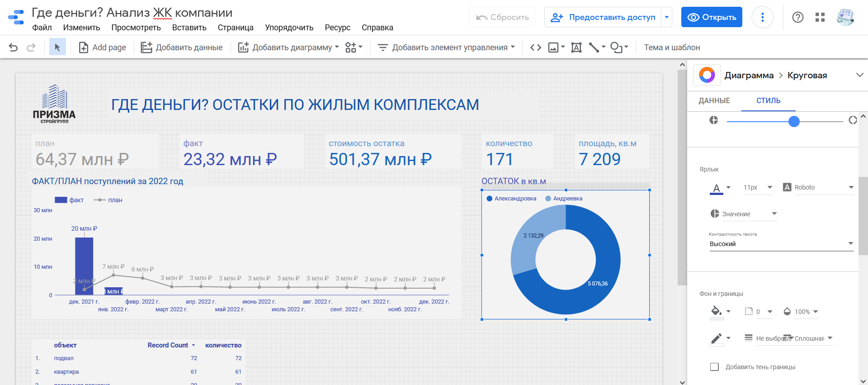Open the three-dot more options menu
The width and height of the screenshot is (868, 385).
763,17
